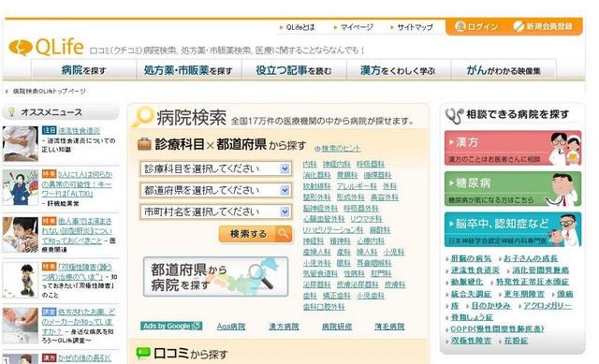Click the 病院研修 ad link
Viewport: 599px width, 364px height.
point(337,327)
